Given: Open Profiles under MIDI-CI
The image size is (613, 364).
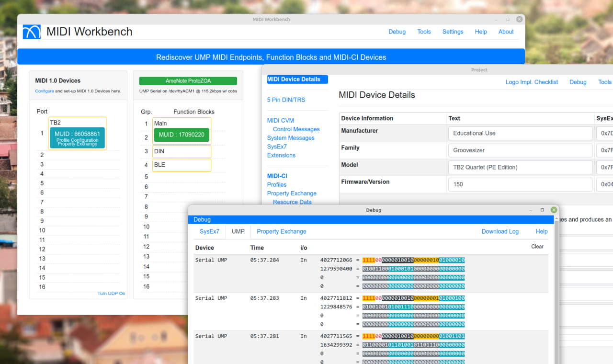Looking at the screenshot, I should (x=276, y=184).
